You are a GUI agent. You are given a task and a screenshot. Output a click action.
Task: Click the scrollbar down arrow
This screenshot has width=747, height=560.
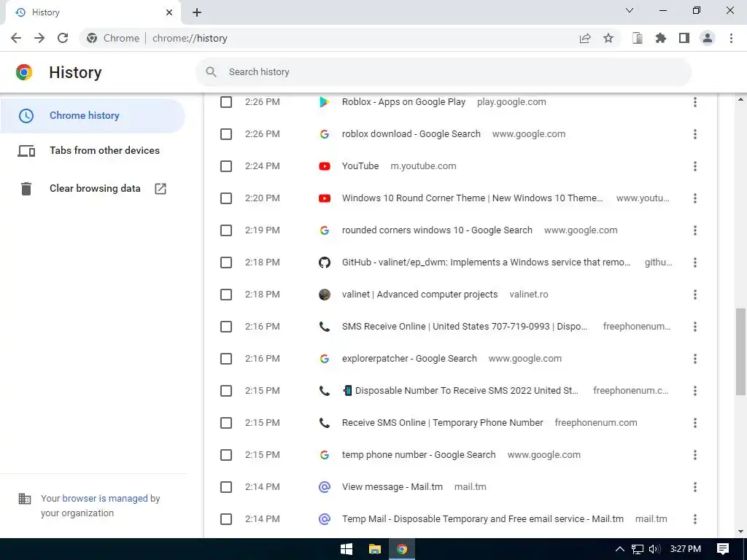coord(740,532)
